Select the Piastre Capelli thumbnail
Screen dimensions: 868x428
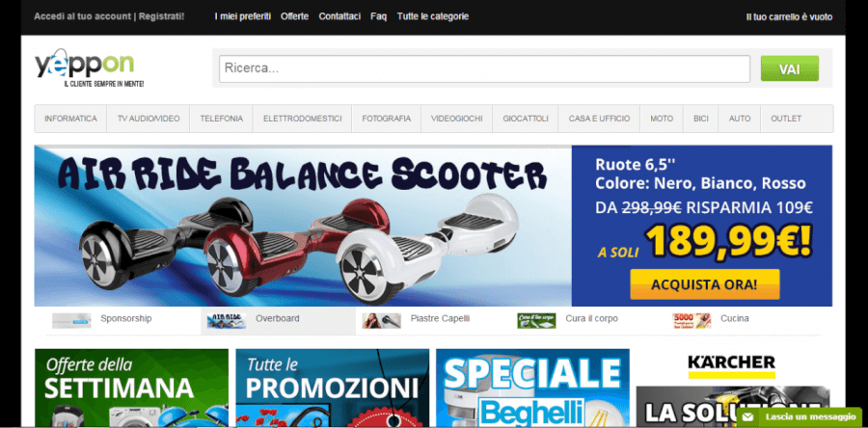[x=381, y=319]
